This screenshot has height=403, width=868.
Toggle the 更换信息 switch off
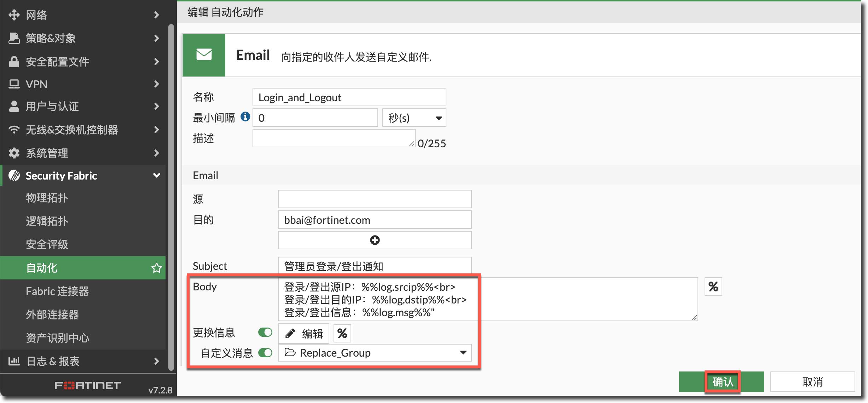265,332
